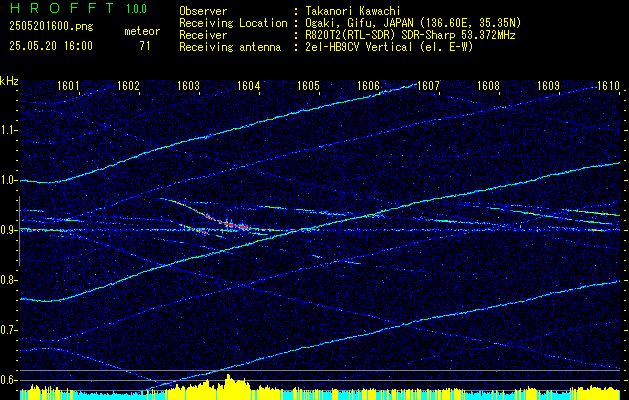Click time marker 1605
This screenshot has height=400, width=629.
[308, 85]
